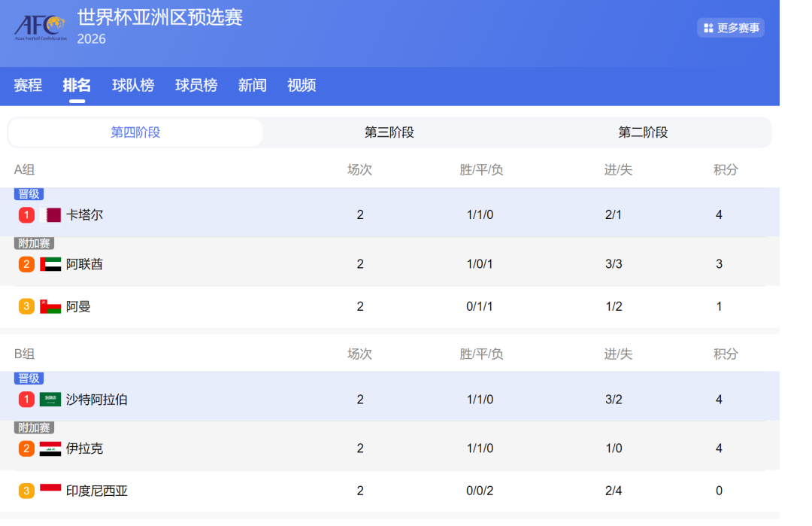Screen dimensions: 812x526
Task: Open the 卡塔尔 team link
Action: pos(84,215)
